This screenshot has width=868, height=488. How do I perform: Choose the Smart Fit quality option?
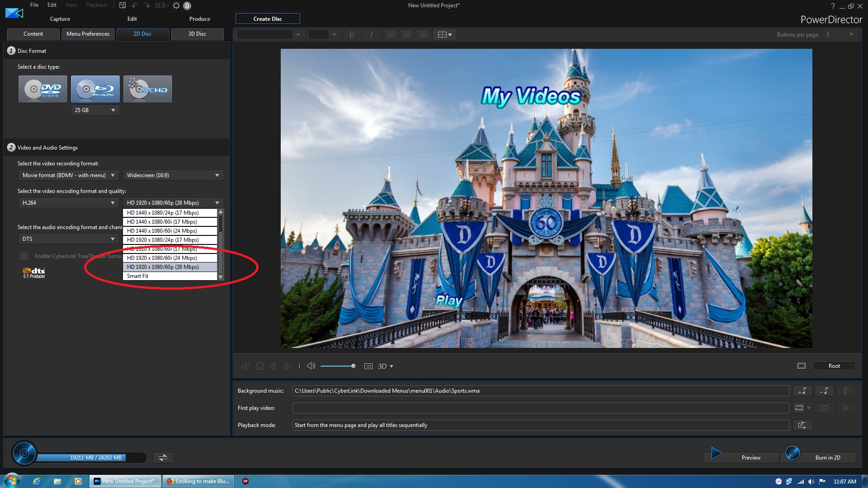pyautogui.click(x=138, y=276)
